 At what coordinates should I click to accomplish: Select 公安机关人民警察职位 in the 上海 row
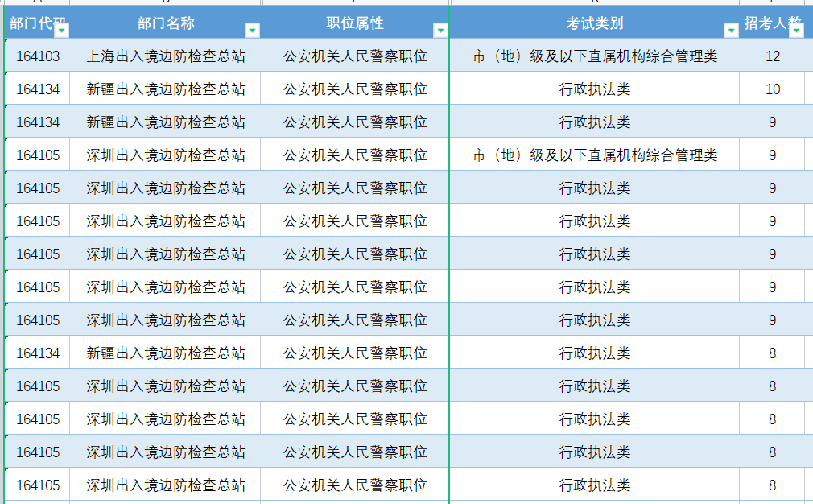pos(355,56)
